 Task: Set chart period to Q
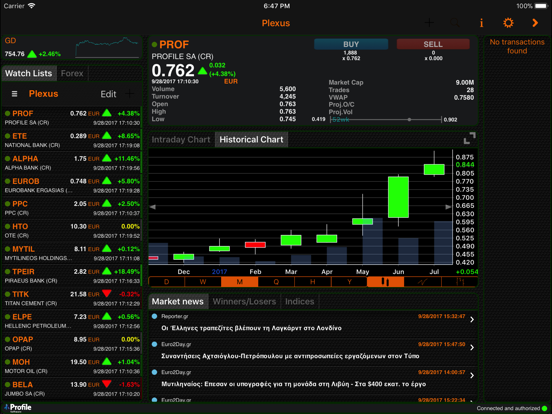pyautogui.click(x=276, y=282)
